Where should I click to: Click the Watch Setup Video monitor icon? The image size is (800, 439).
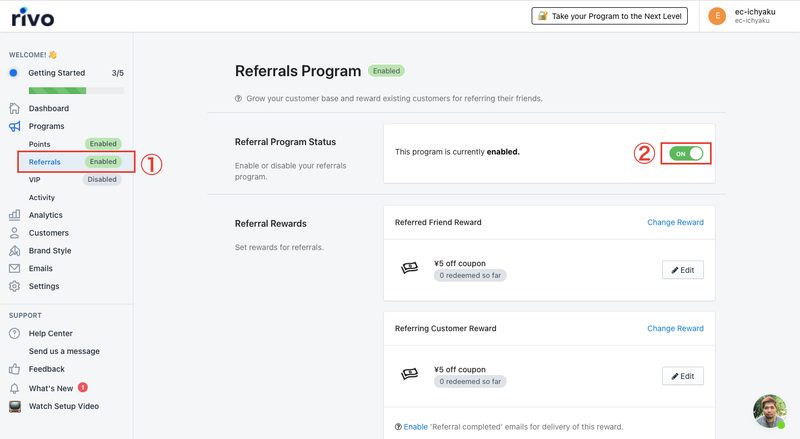(15, 406)
